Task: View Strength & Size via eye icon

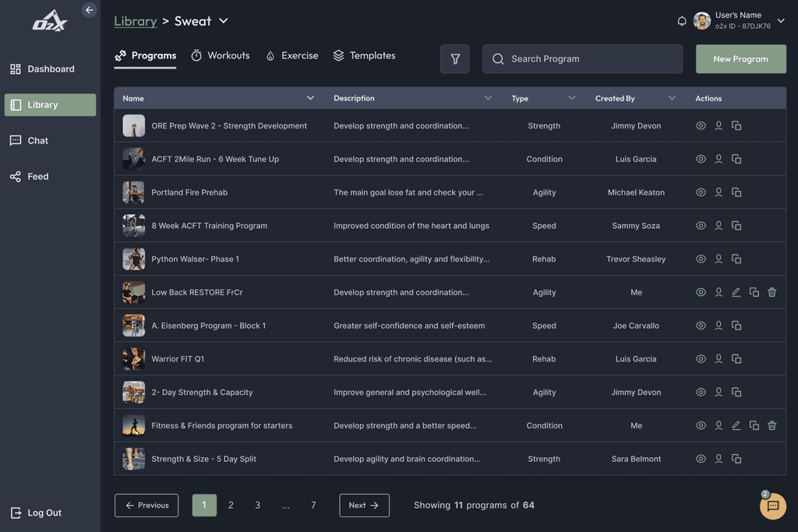Action: (x=701, y=459)
